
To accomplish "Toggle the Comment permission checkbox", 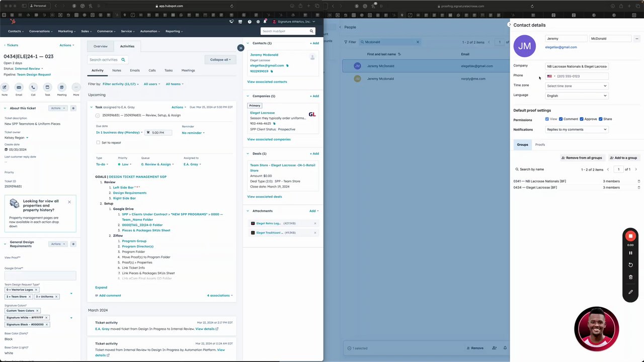I will (x=560, y=119).
